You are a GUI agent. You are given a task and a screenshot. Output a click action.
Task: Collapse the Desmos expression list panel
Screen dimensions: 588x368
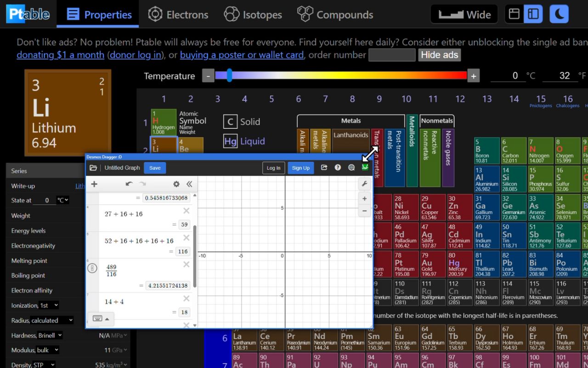pos(189,184)
